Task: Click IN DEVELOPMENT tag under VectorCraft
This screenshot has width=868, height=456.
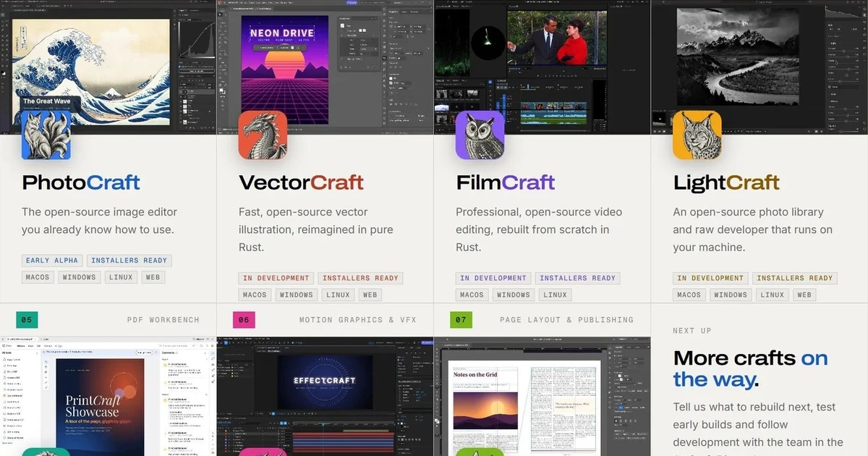Action: pyautogui.click(x=276, y=278)
